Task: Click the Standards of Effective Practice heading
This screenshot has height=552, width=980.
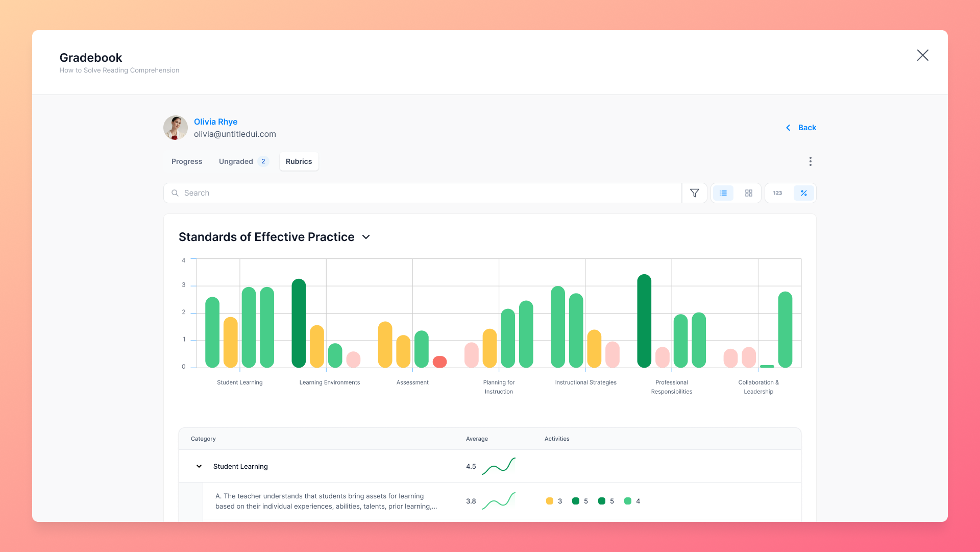Action: 266,237
